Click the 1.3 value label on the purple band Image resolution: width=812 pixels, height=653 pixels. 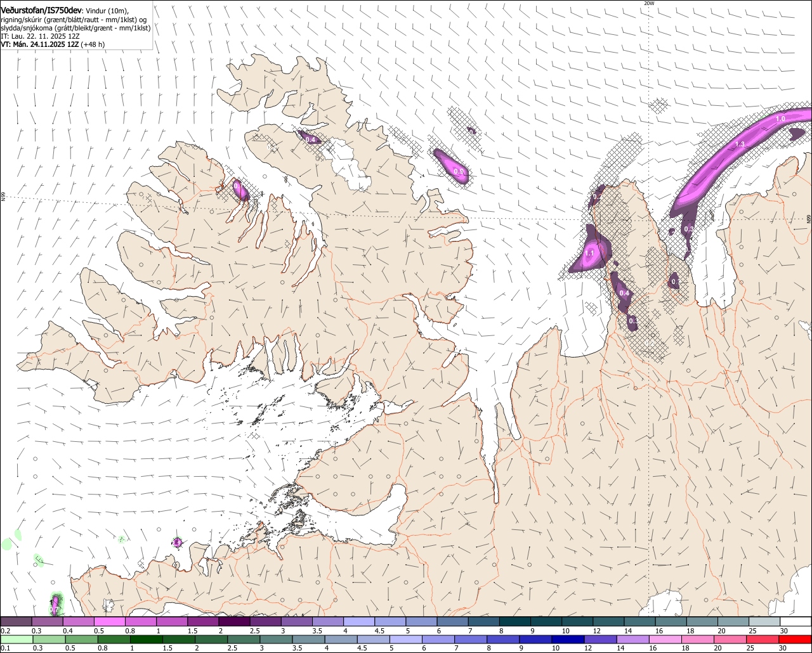[740, 145]
